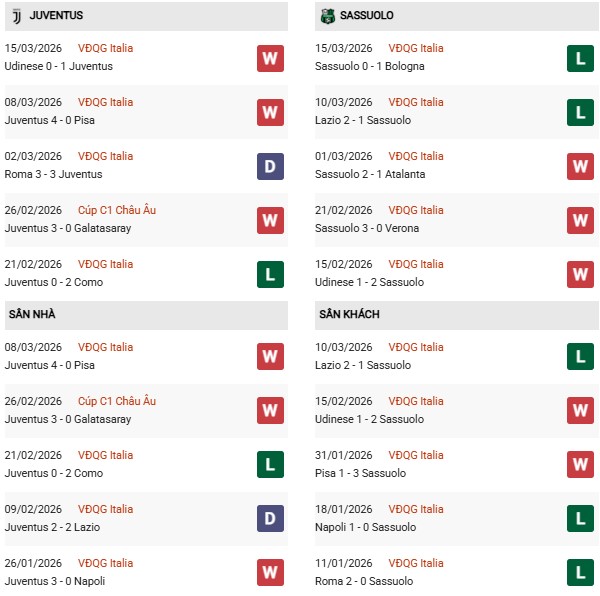The height and width of the screenshot is (596, 600).
Task: Open the VĐQG Italia link for Sassuolo 3 - 0 Verona
Action: point(416,210)
